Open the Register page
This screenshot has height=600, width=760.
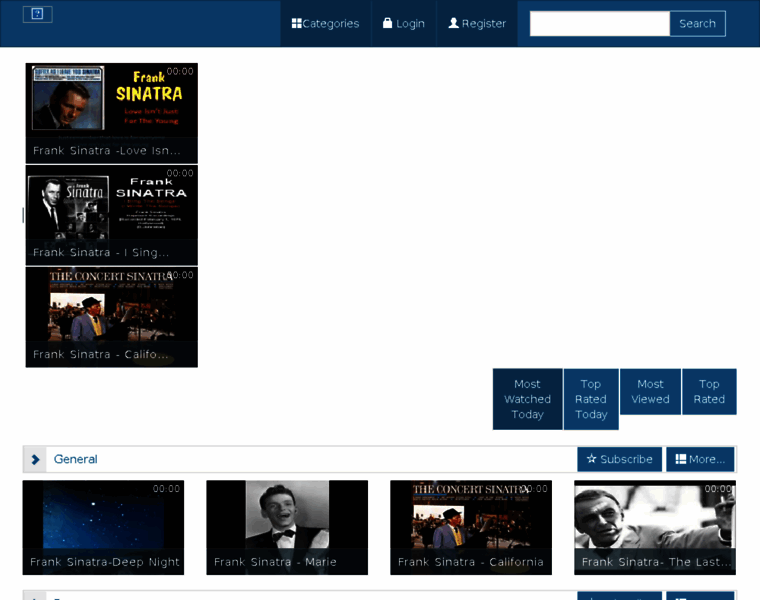(477, 23)
